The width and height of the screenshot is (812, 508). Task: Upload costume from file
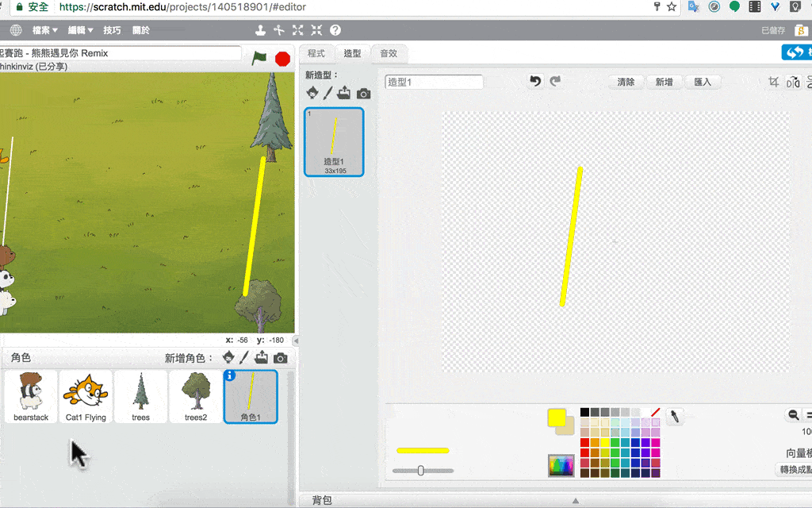pyautogui.click(x=344, y=94)
